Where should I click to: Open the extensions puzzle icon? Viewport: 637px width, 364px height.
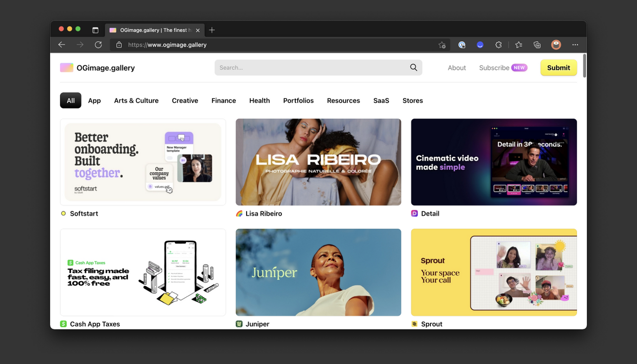tap(498, 45)
